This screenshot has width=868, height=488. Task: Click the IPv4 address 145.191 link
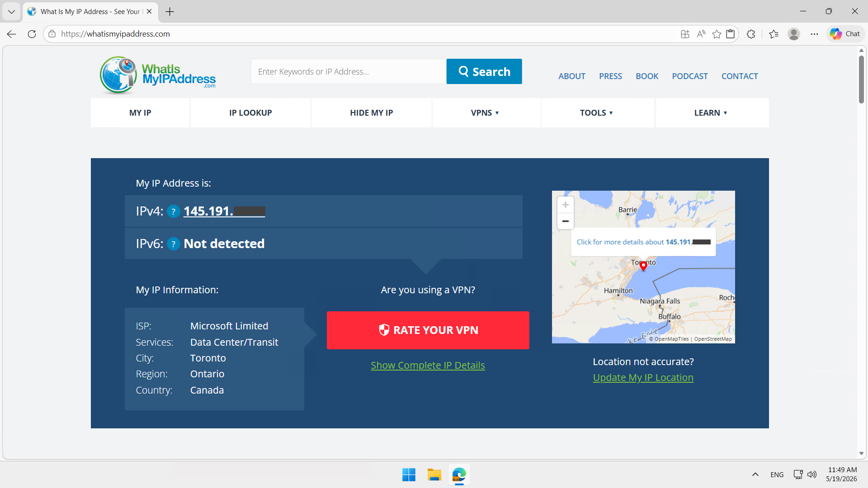224,211
